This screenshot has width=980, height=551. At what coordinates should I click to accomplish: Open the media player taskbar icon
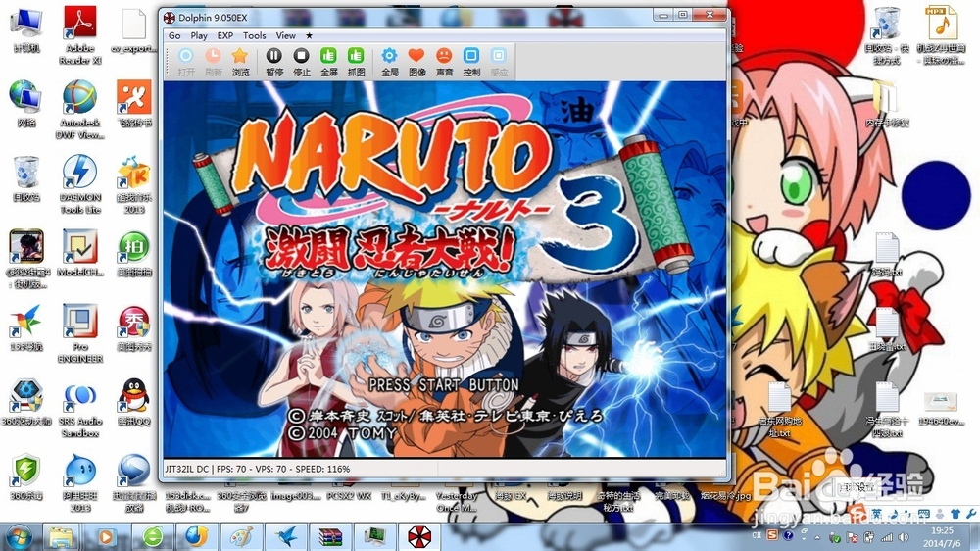click(106, 537)
